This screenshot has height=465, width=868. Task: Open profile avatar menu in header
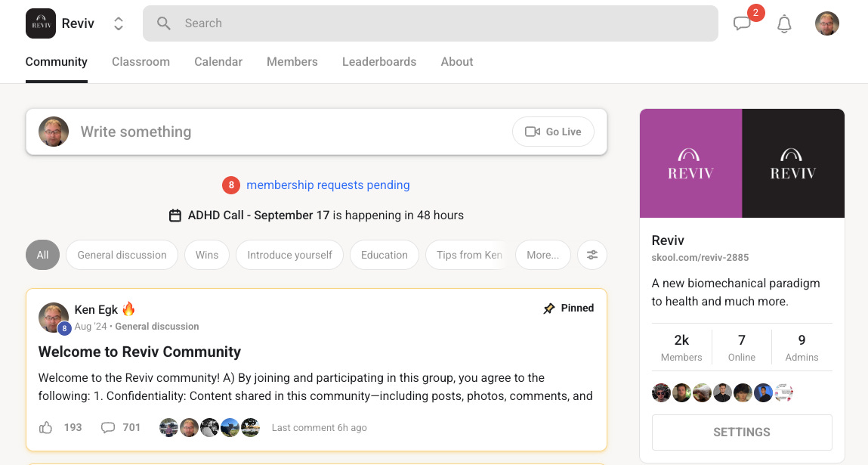point(827,23)
